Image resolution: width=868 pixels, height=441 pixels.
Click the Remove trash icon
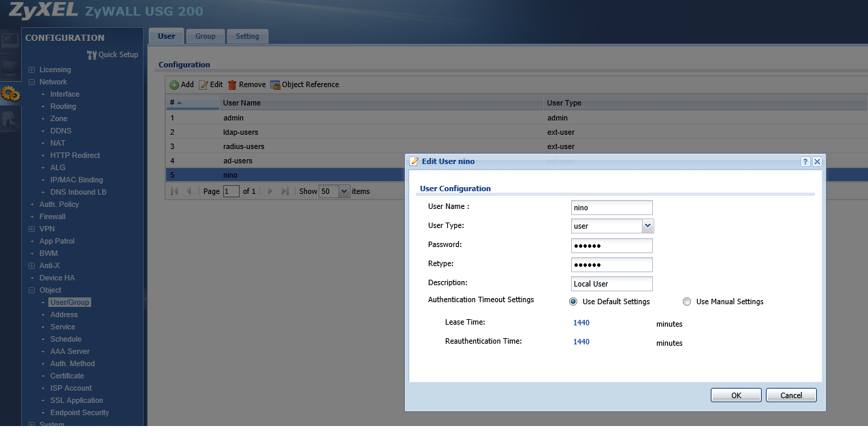pyautogui.click(x=232, y=85)
